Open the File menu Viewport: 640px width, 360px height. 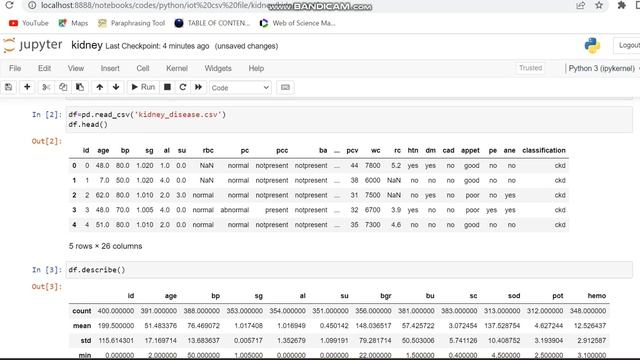point(15,68)
